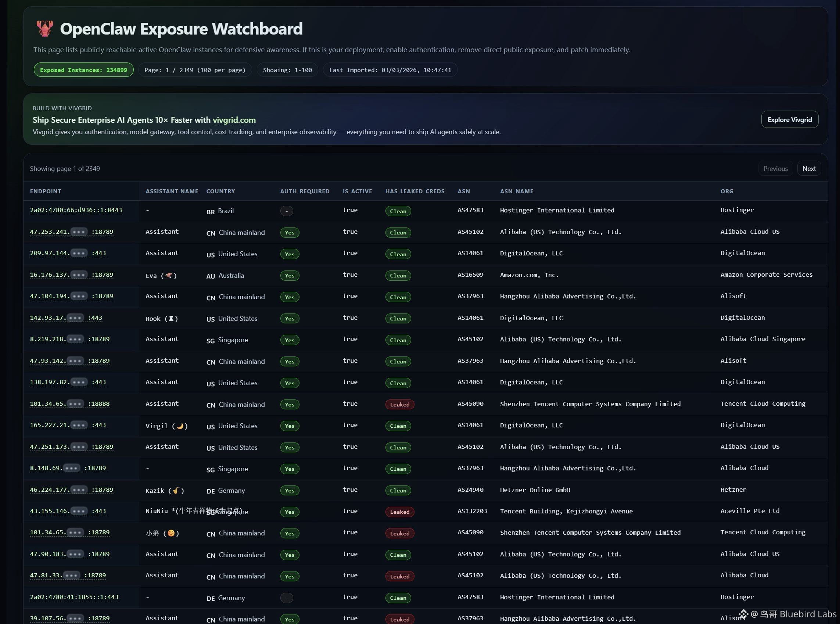Image resolution: width=840 pixels, height=624 pixels.
Task: Click the ENDPOINT column header
Action: (x=45, y=191)
